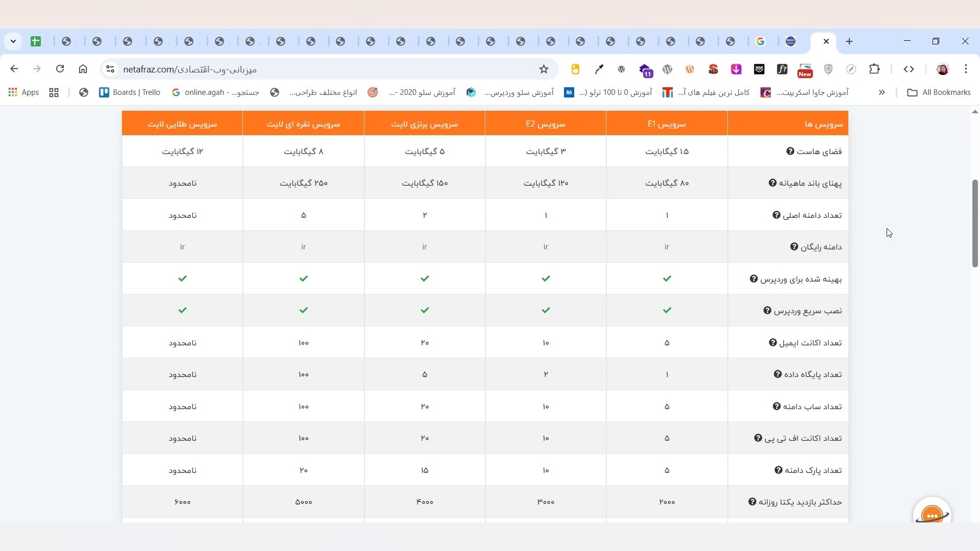Open the live chat support bubble
Screen dimensions: 980x551
click(x=932, y=515)
